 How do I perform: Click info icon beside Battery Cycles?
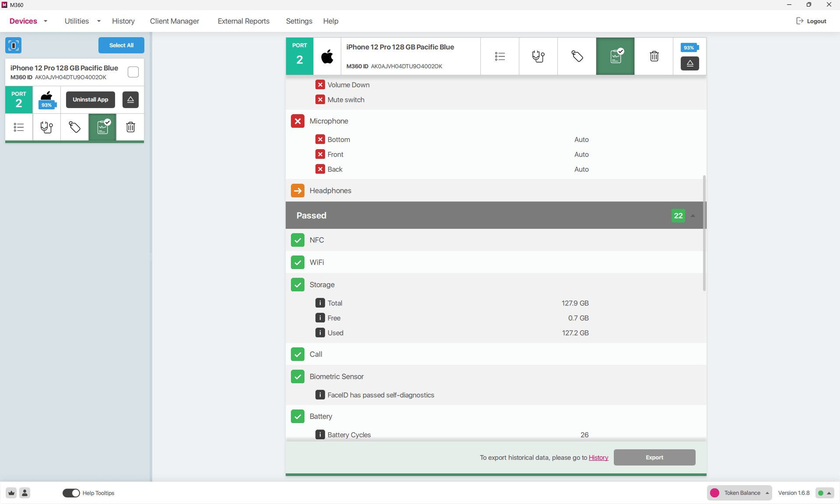320,434
